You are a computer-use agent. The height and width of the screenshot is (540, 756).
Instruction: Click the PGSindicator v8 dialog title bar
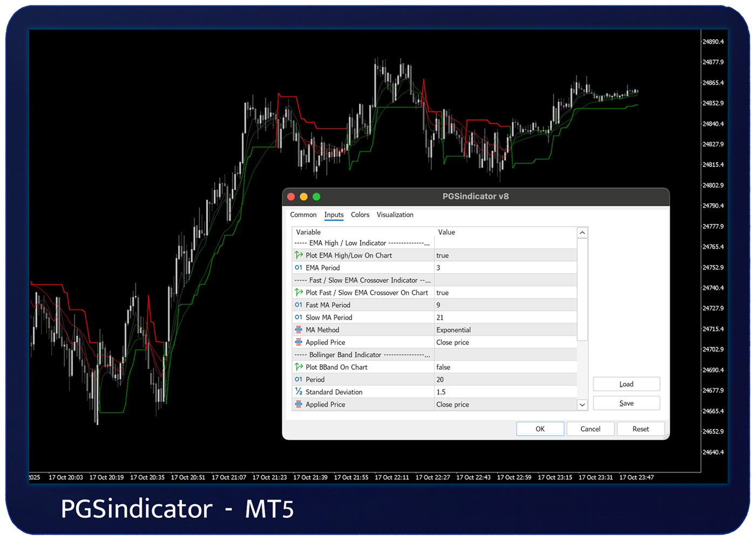(476, 197)
